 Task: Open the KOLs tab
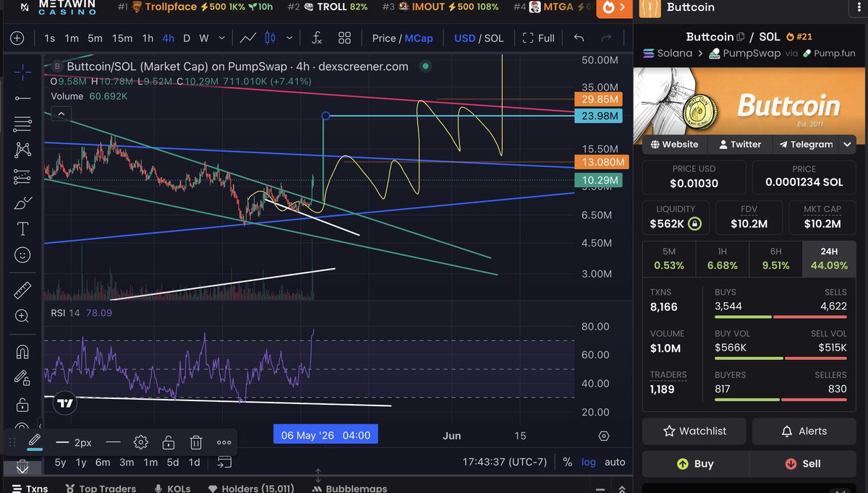tap(171, 488)
